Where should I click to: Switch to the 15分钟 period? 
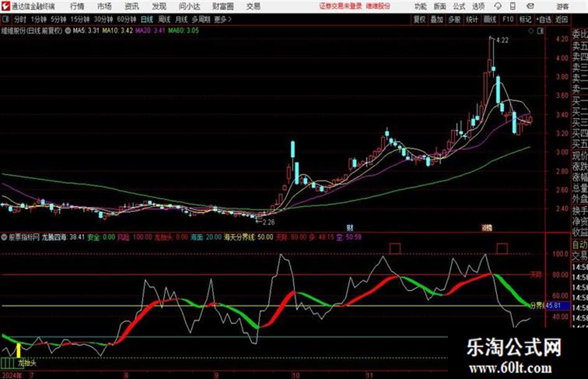[x=80, y=19]
